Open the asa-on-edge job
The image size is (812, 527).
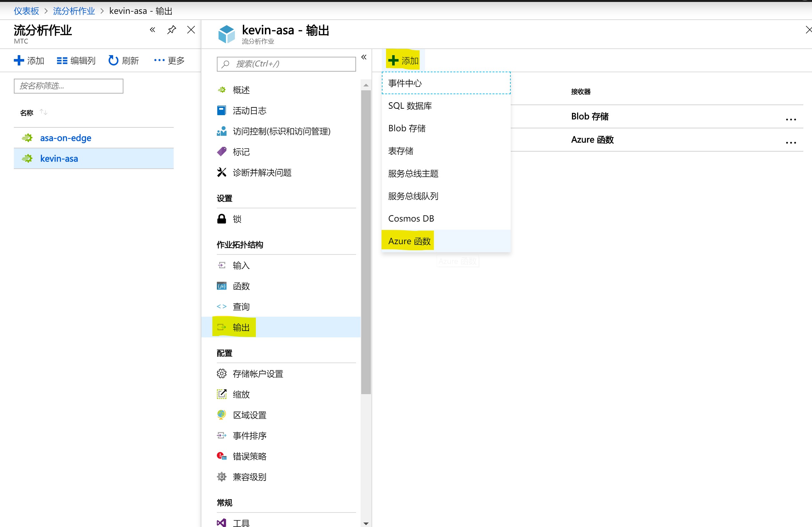coord(65,138)
